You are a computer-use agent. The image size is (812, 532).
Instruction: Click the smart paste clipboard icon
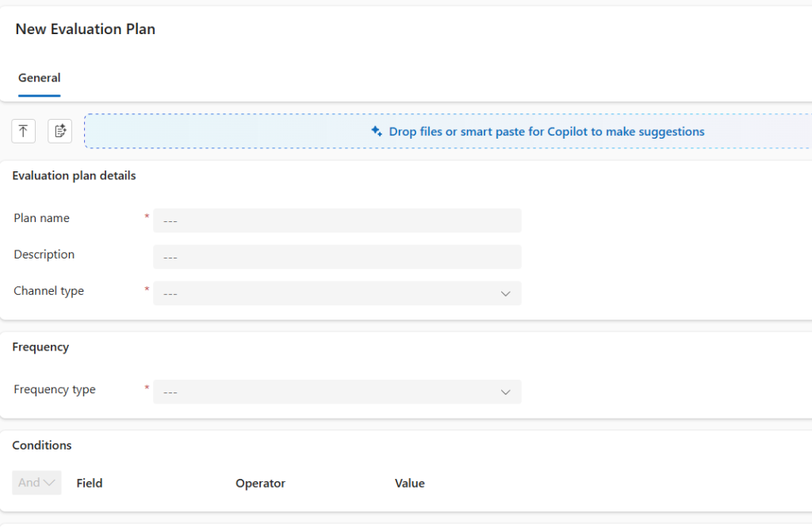tap(59, 131)
